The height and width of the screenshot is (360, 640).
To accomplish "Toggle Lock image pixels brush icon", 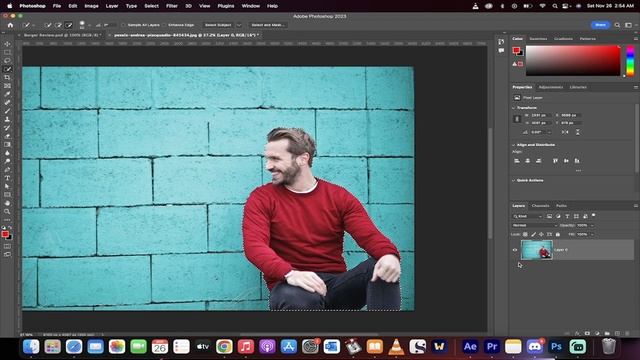I will click(x=533, y=234).
